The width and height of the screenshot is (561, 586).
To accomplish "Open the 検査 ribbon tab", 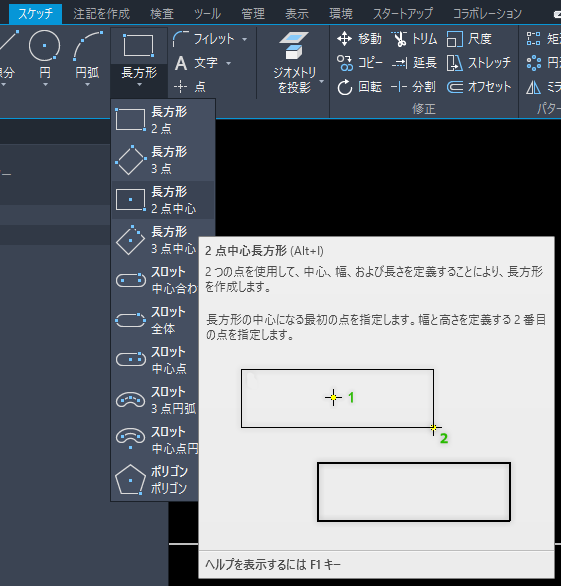I will pyautogui.click(x=162, y=14).
